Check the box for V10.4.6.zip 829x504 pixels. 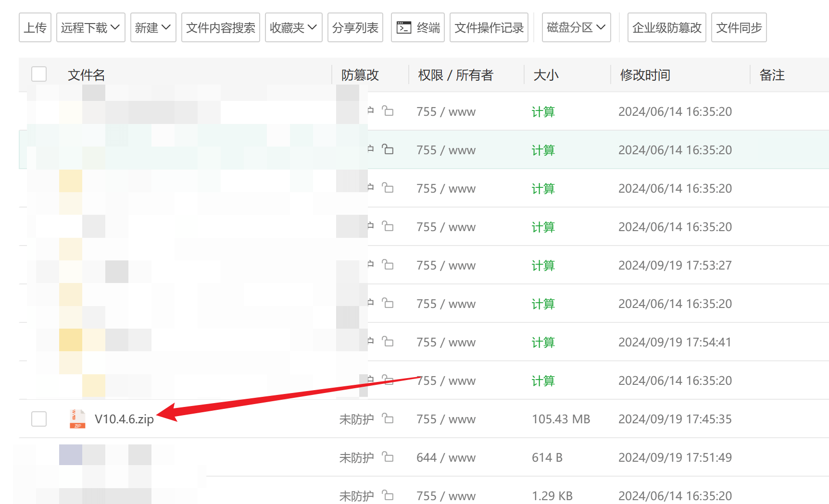click(x=39, y=419)
